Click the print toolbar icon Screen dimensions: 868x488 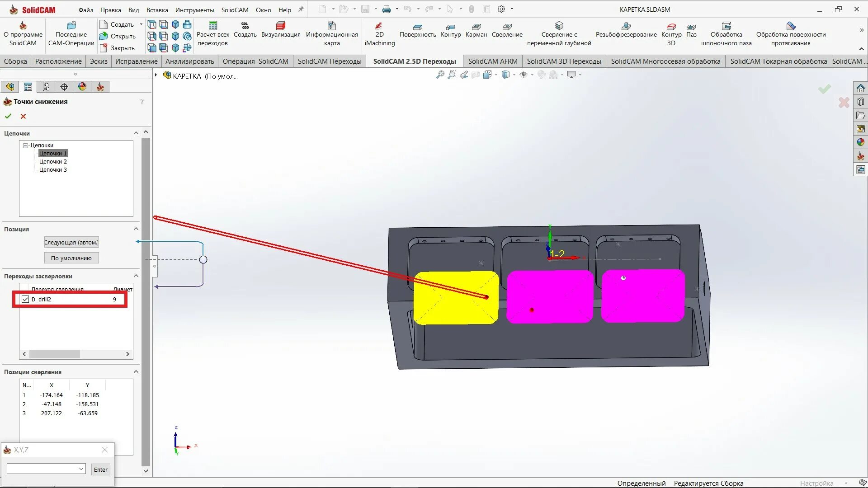(387, 9)
